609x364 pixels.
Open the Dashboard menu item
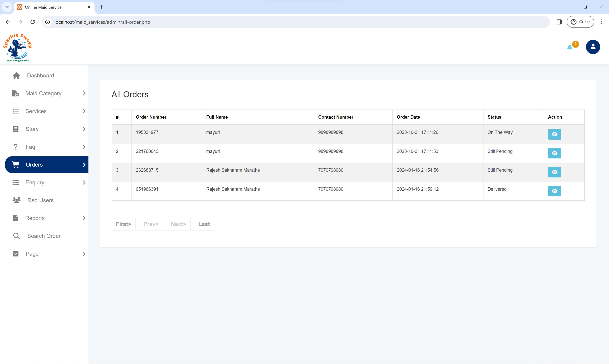(x=40, y=75)
